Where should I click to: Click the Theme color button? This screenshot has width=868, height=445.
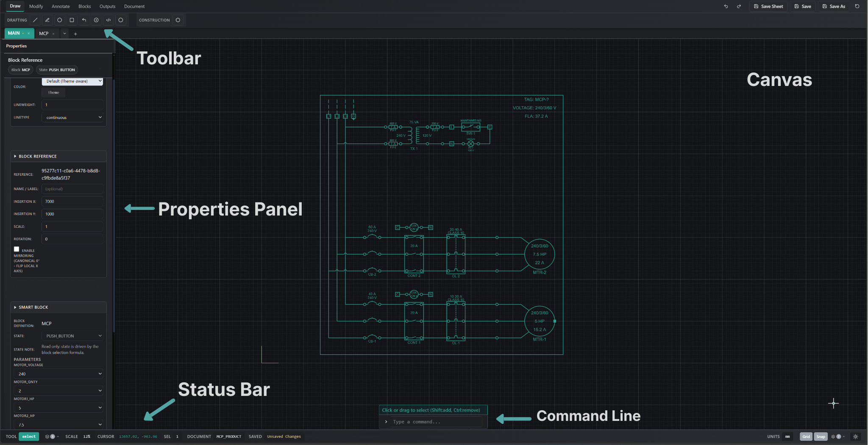pyautogui.click(x=53, y=92)
